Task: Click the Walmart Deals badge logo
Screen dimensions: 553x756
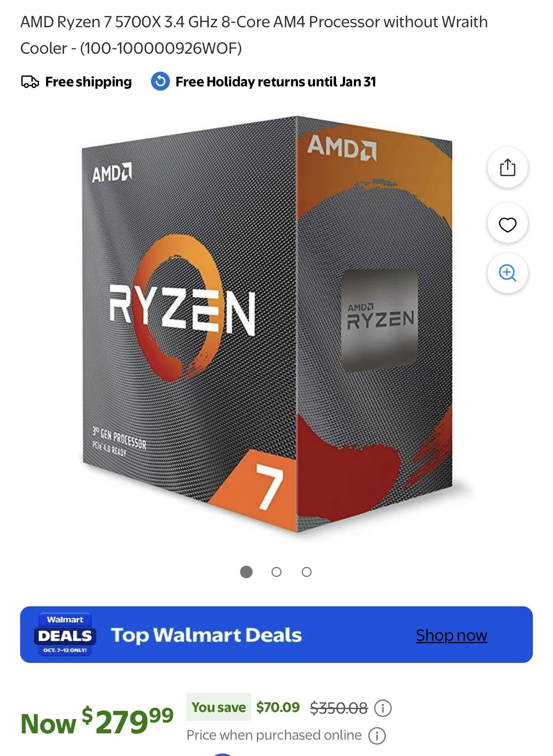Action: 65,634
